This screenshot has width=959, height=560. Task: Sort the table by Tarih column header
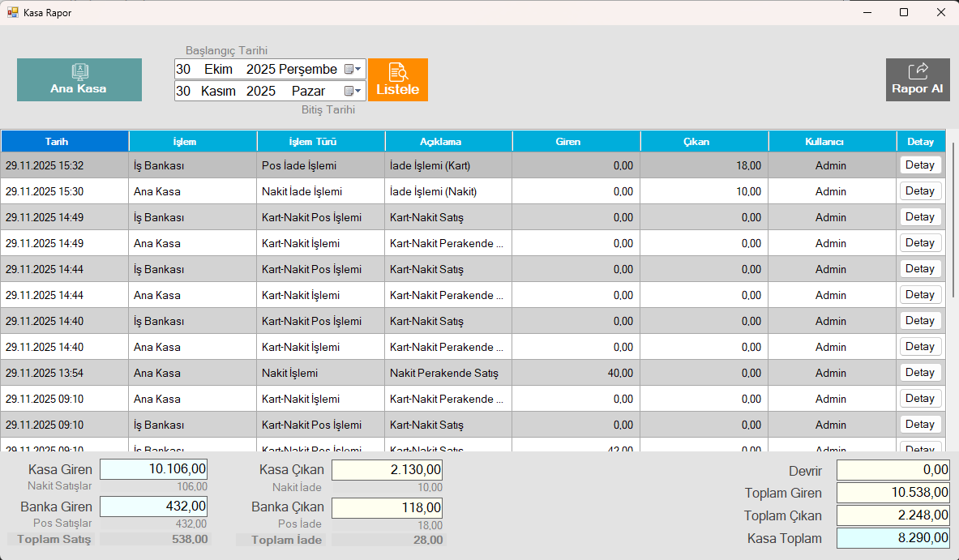pyautogui.click(x=64, y=142)
